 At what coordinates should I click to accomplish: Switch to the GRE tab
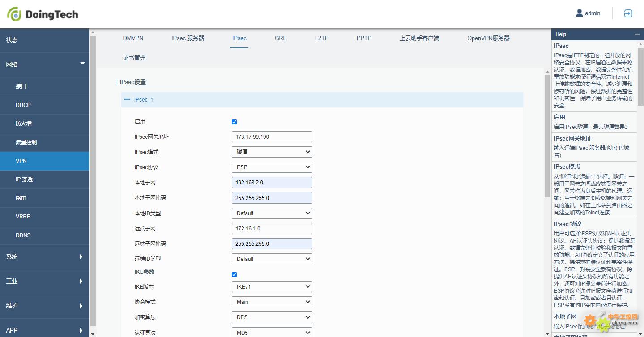click(x=281, y=38)
